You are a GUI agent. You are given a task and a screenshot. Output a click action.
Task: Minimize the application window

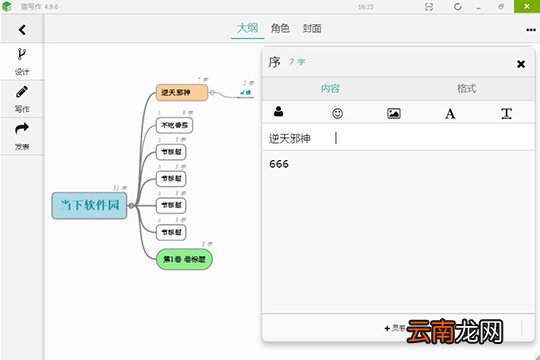[x=479, y=7]
